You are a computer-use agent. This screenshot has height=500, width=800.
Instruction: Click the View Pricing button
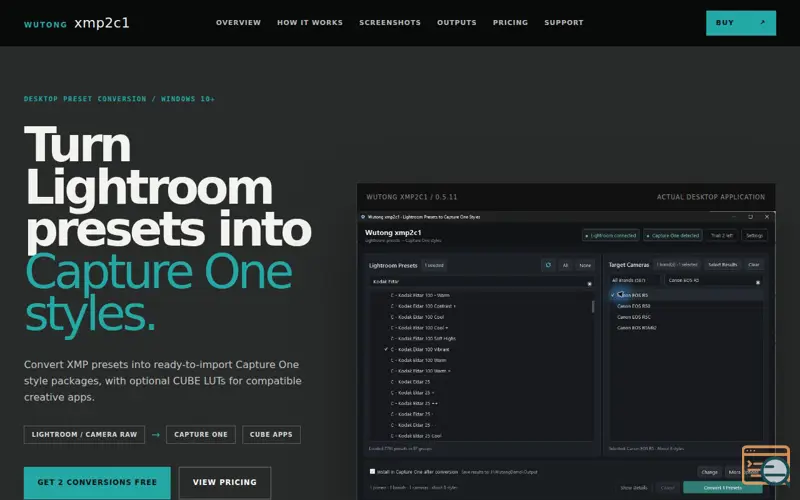pos(224,483)
